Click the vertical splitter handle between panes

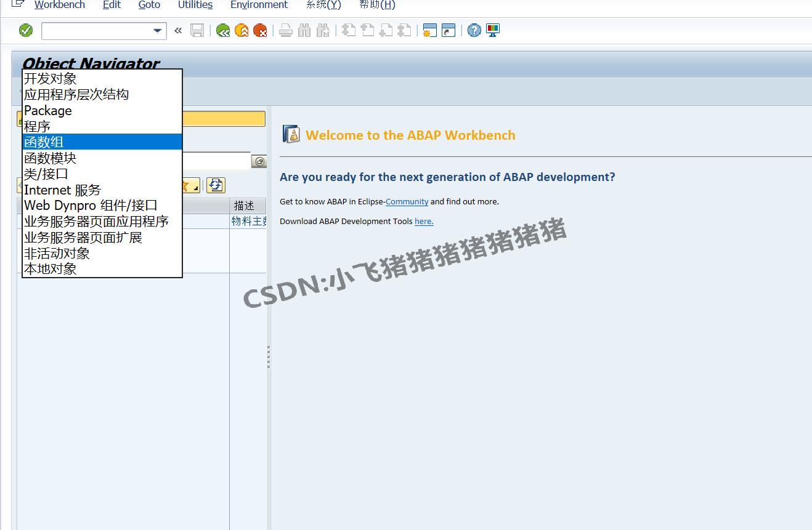(269, 357)
